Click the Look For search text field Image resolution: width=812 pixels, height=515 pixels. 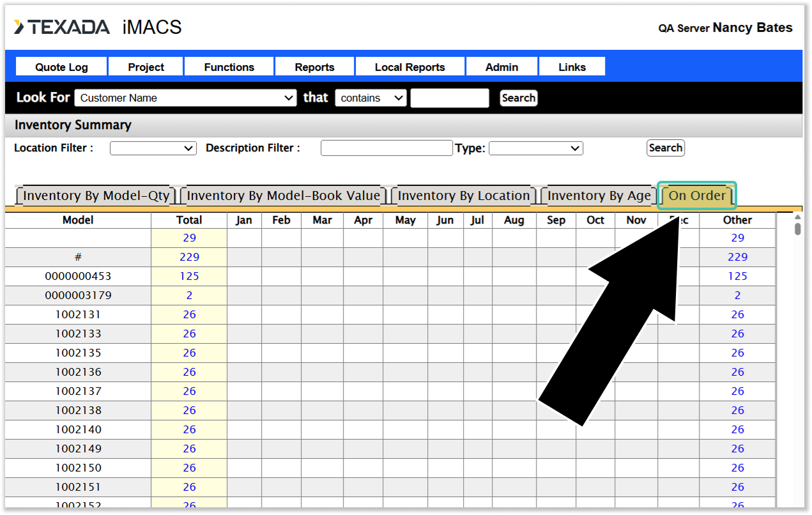(x=449, y=98)
